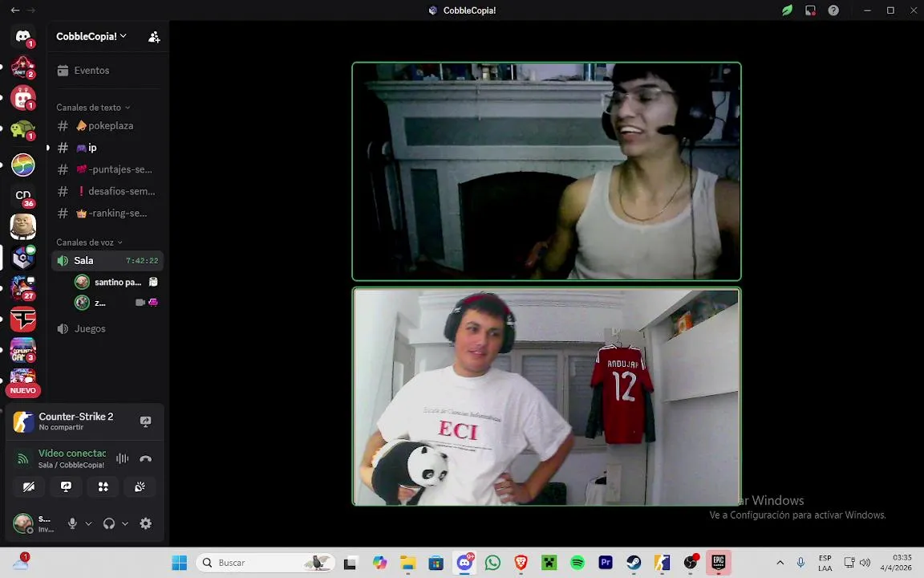This screenshot has height=578, width=924.
Task: Open the Discord help question-mark icon
Action: tap(833, 10)
